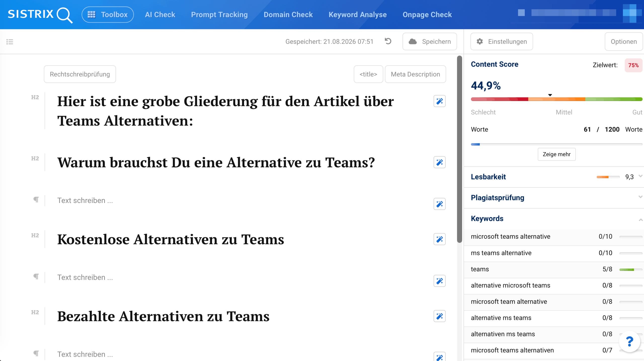Open the Toolbox menu
The image size is (644, 361).
tap(108, 15)
